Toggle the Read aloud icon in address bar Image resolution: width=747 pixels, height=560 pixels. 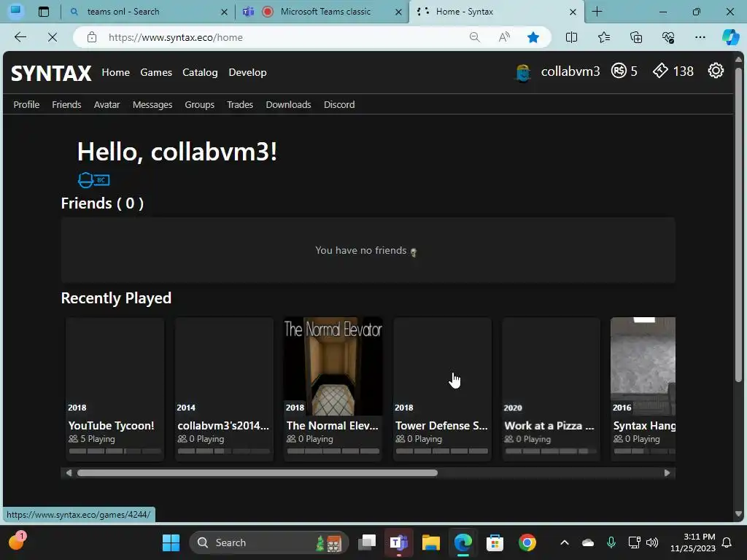pyautogui.click(x=504, y=37)
